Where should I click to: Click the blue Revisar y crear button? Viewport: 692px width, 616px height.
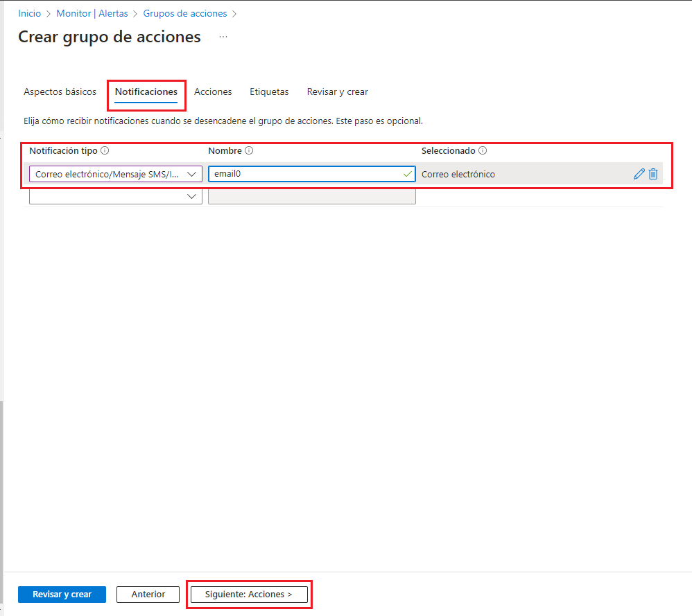[62, 594]
